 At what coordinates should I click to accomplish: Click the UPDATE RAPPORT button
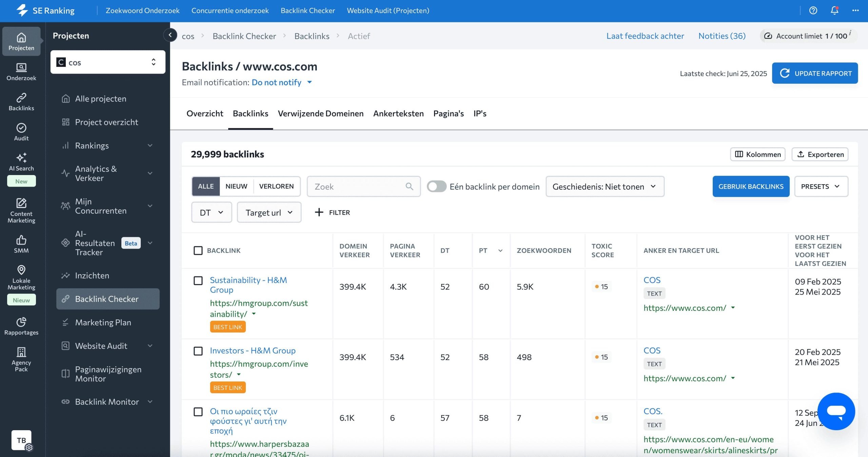pyautogui.click(x=815, y=73)
